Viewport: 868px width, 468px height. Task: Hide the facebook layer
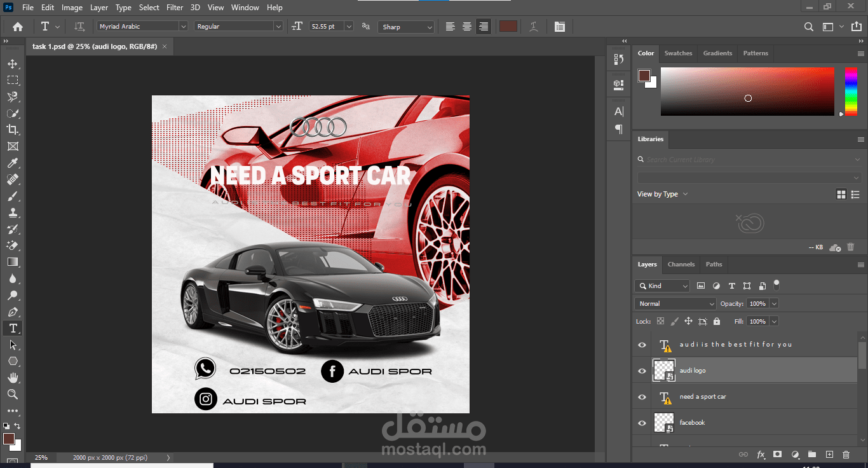coord(642,423)
